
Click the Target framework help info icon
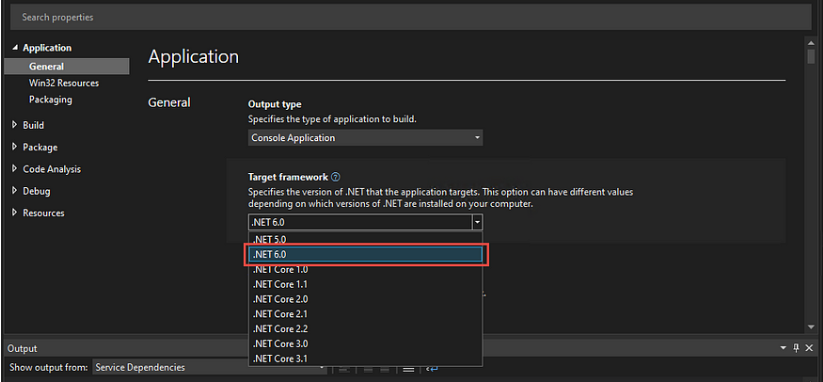point(336,177)
